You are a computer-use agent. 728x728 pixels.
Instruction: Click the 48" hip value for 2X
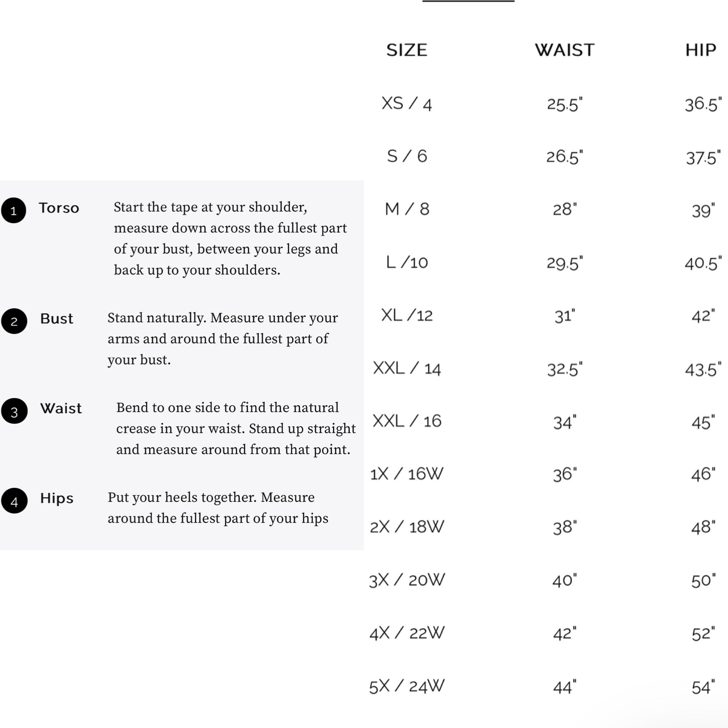(x=703, y=527)
